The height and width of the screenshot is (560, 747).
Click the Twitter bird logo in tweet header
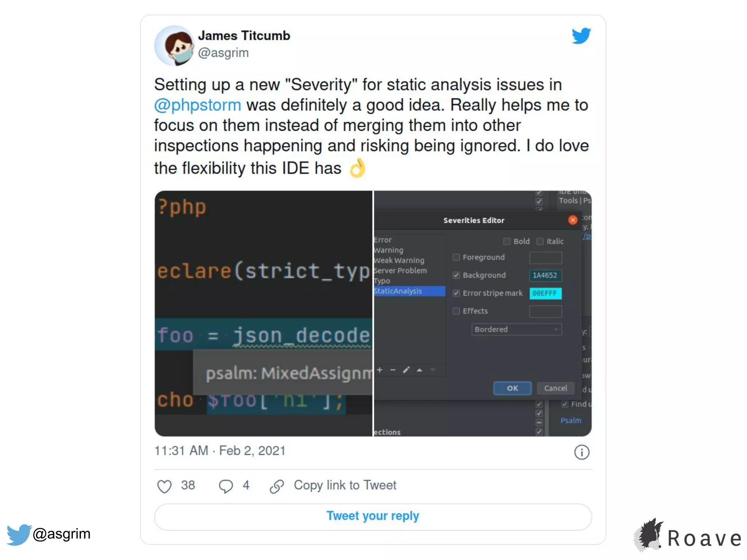coord(581,36)
